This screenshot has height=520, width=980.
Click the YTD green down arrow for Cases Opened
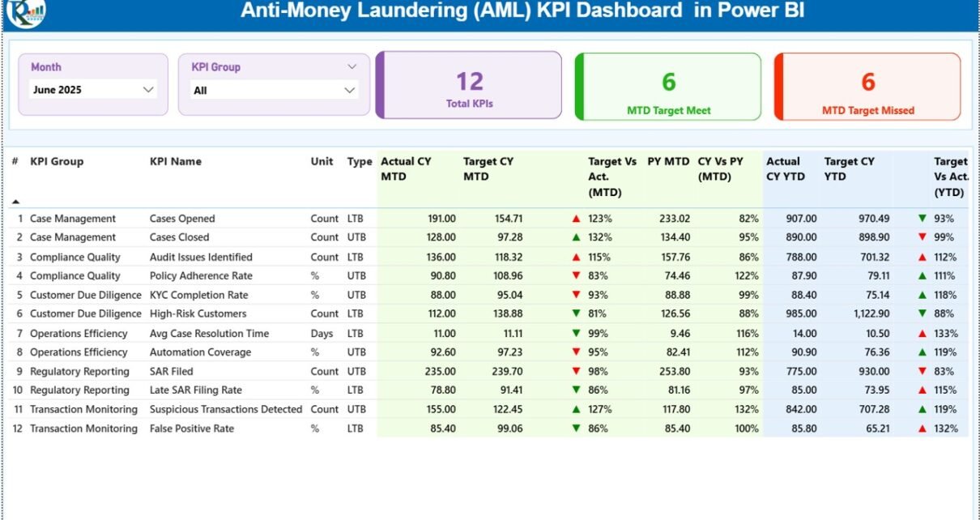coord(922,219)
